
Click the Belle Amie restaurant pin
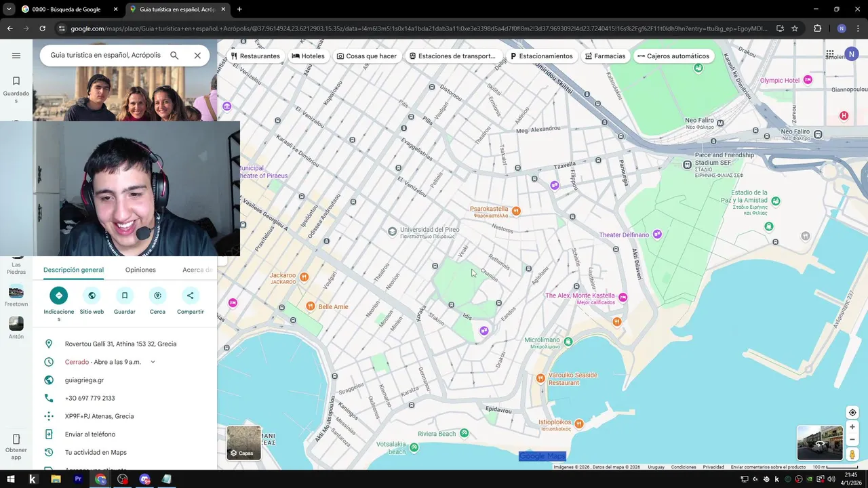pyautogui.click(x=311, y=306)
